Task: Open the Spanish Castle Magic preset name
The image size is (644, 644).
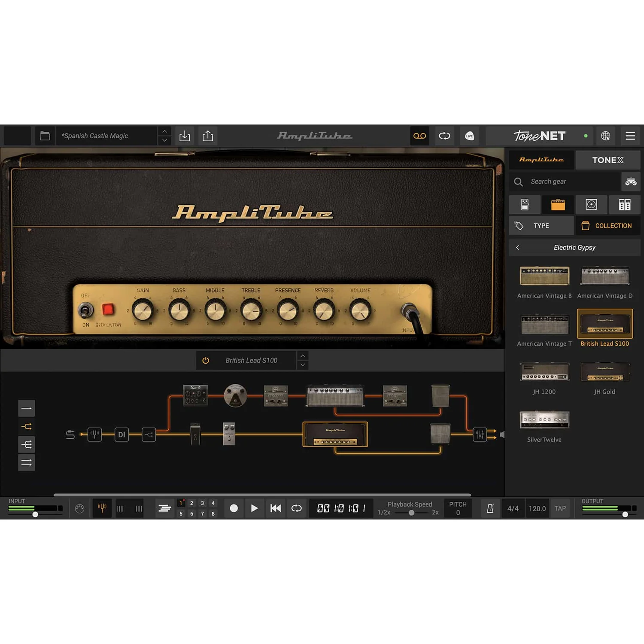Action: [x=106, y=136]
